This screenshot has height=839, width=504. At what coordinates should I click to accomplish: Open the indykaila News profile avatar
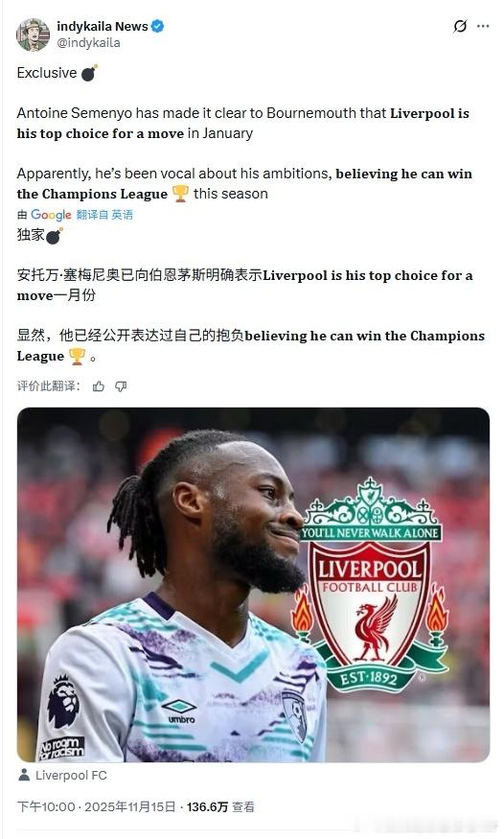[34, 35]
